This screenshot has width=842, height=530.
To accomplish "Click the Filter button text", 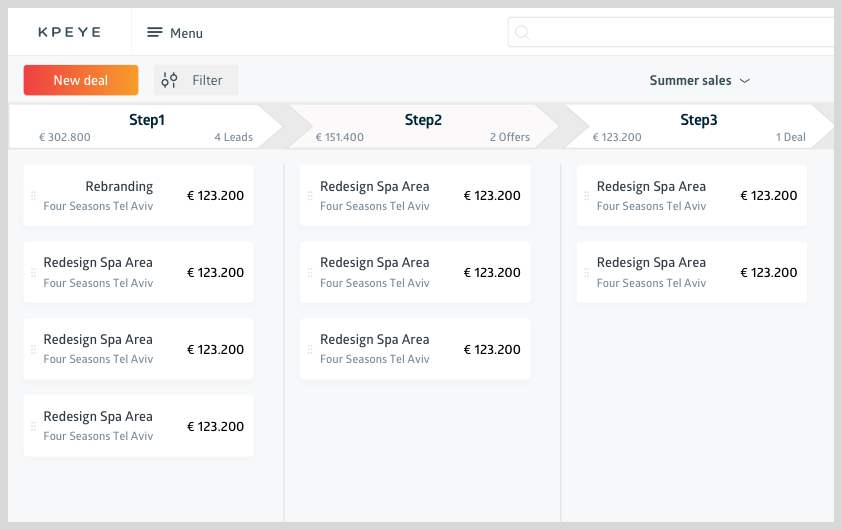I will point(207,80).
